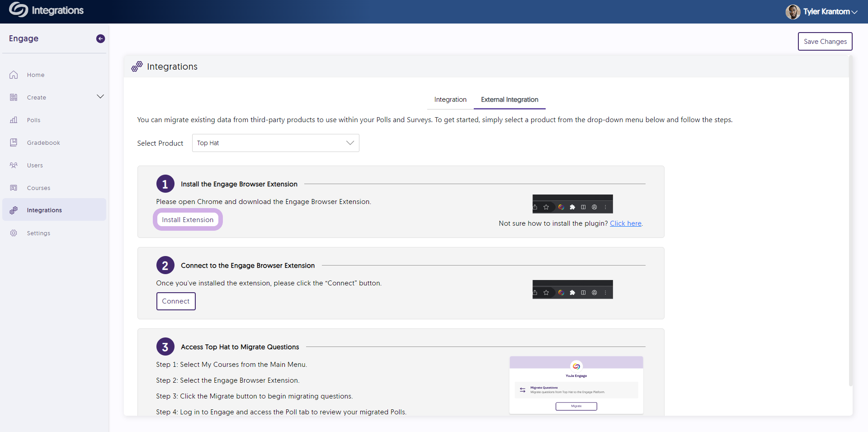868x432 pixels.
Task: Click the Settings gear icon
Action: (14, 233)
